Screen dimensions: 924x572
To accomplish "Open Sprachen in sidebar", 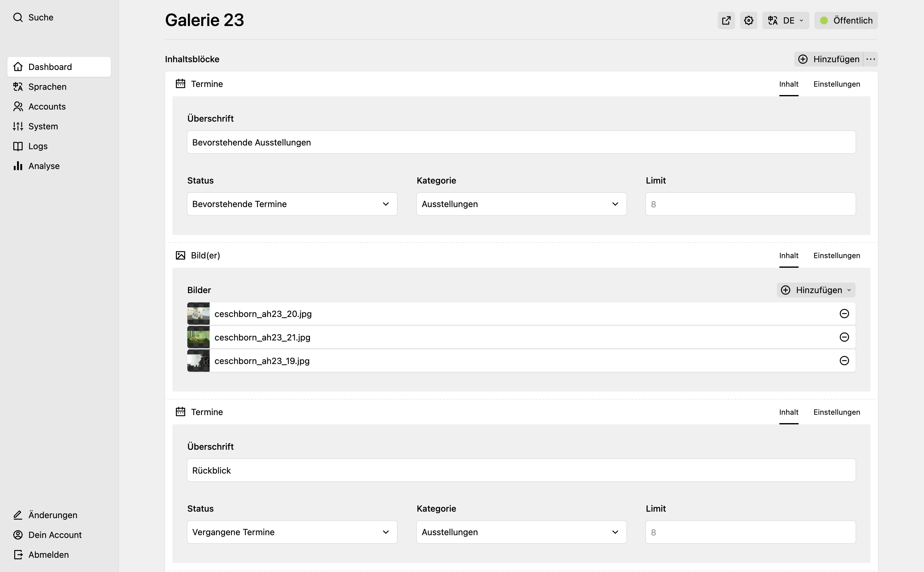I will [59, 87].
